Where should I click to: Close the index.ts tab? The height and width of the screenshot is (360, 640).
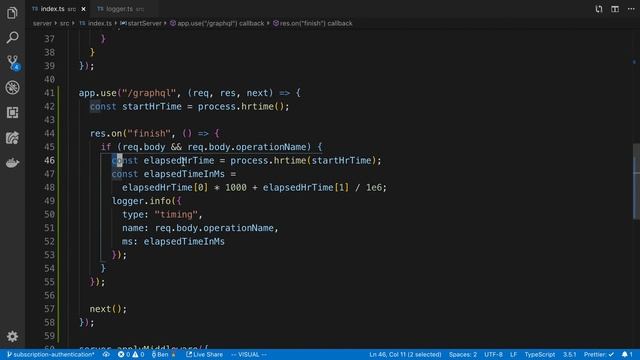[83, 9]
